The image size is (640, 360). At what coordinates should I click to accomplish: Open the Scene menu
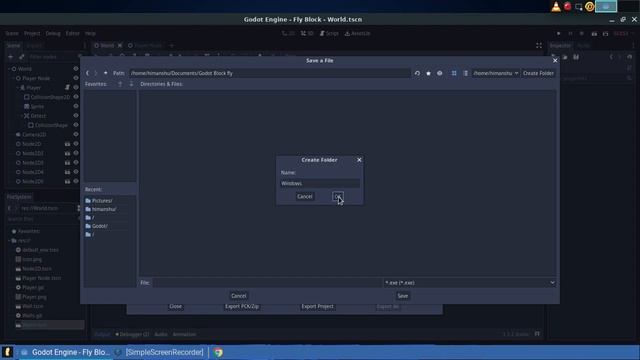tap(12, 33)
